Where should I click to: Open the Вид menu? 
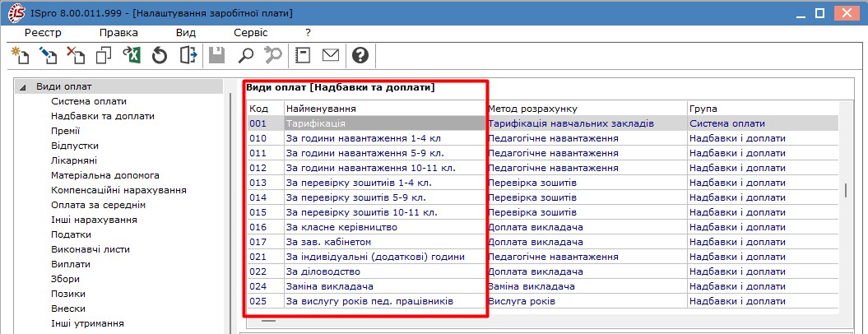point(186,33)
